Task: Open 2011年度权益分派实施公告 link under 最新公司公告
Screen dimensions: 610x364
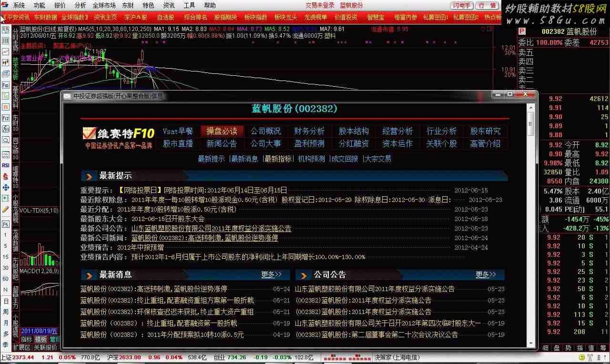Action: point(211,229)
